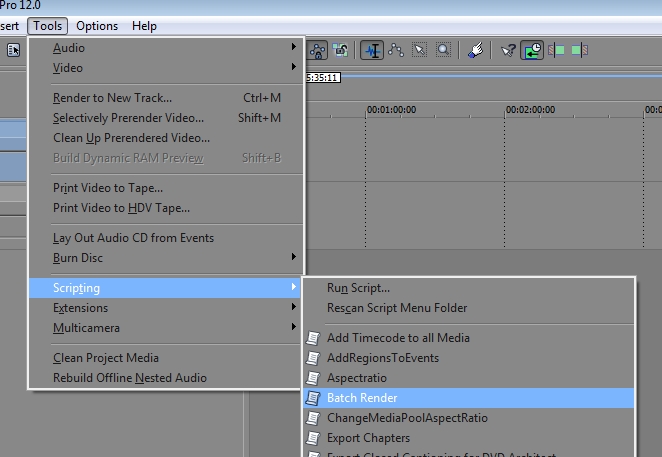Image resolution: width=662 pixels, height=457 pixels.
Task: Click Run Script in Scripting submenu
Action: pos(358,288)
